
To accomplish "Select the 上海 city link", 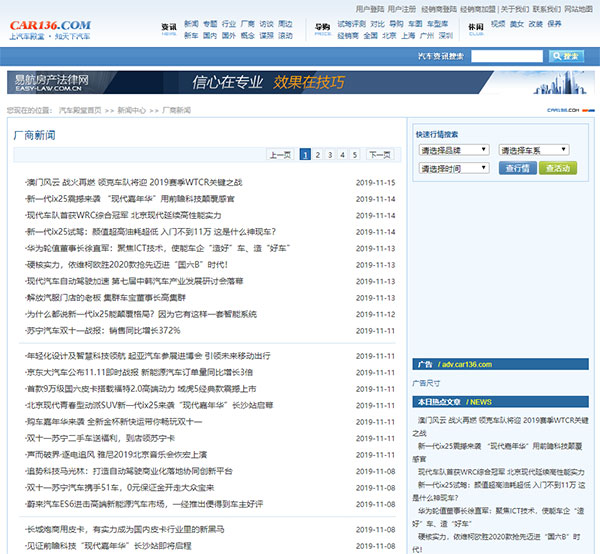I will (408, 36).
